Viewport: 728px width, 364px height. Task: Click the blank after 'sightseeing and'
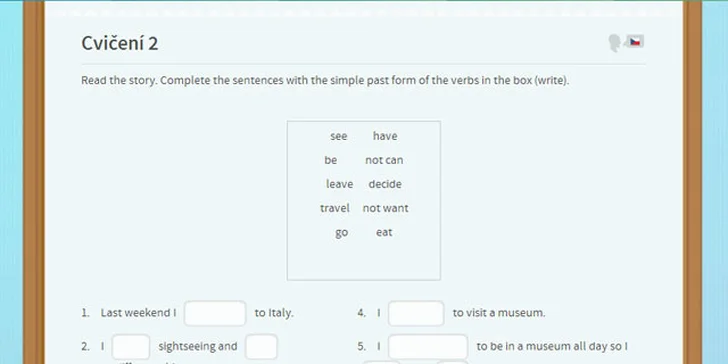pyautogui.click(x=261, y=346)
